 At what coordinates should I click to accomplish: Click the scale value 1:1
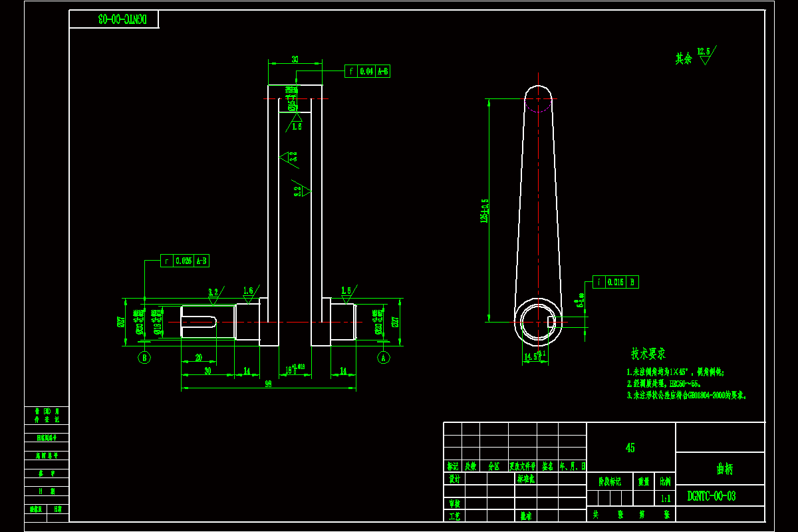tap(665, 498)
